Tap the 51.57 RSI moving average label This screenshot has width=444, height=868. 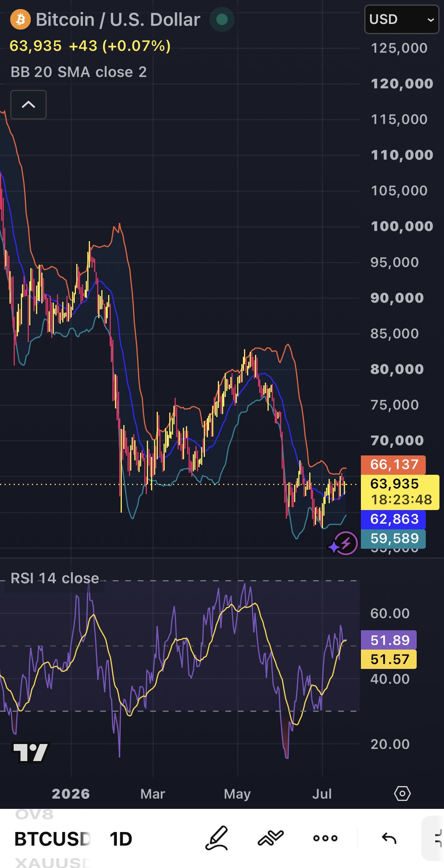tap(389, 659)
